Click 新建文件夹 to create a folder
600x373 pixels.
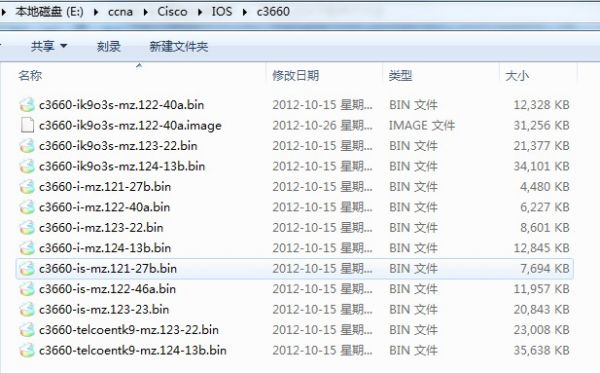coord(178,46)
